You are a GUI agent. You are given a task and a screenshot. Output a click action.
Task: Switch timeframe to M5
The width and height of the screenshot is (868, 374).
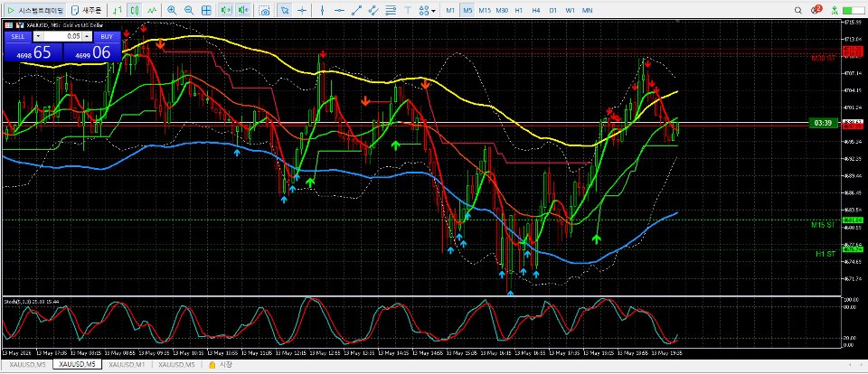coord(467,10)
